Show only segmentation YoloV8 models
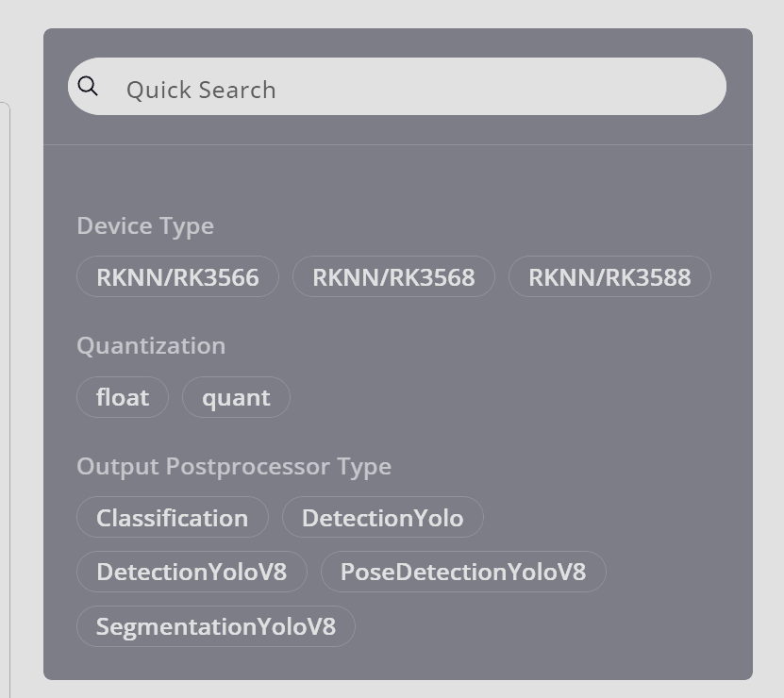784x698 pixels. [x=216, y=626]
